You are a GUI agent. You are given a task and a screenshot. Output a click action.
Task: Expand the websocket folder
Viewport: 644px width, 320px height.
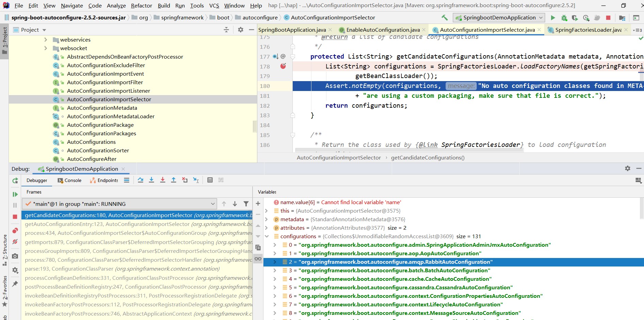click(46, 48)
